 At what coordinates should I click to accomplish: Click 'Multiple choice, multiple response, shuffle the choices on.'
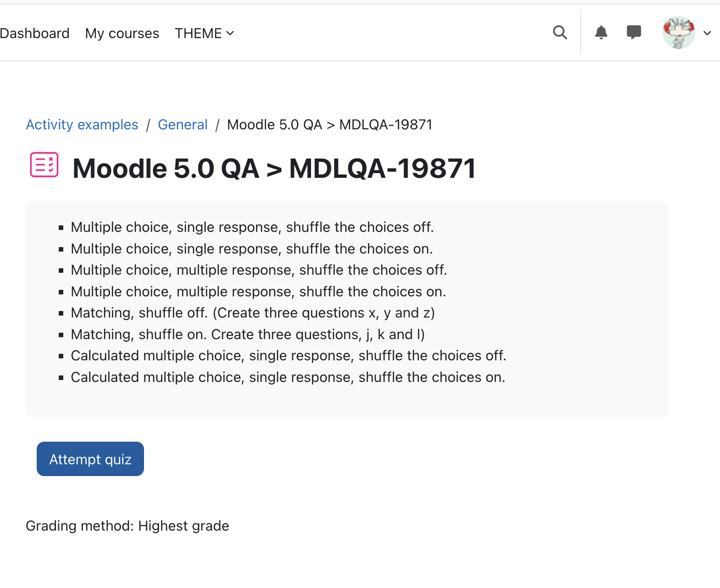pyautogui.click(x=258, y=292)
